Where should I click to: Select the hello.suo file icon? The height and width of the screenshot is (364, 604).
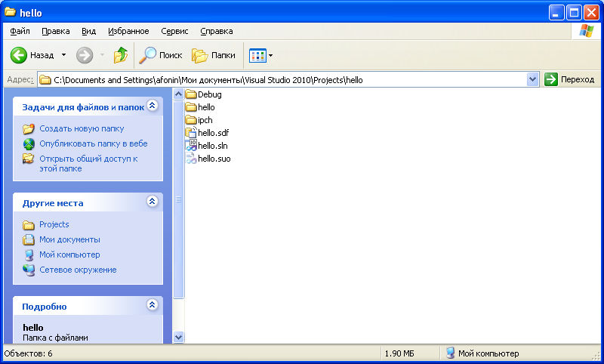coord(191,159)
